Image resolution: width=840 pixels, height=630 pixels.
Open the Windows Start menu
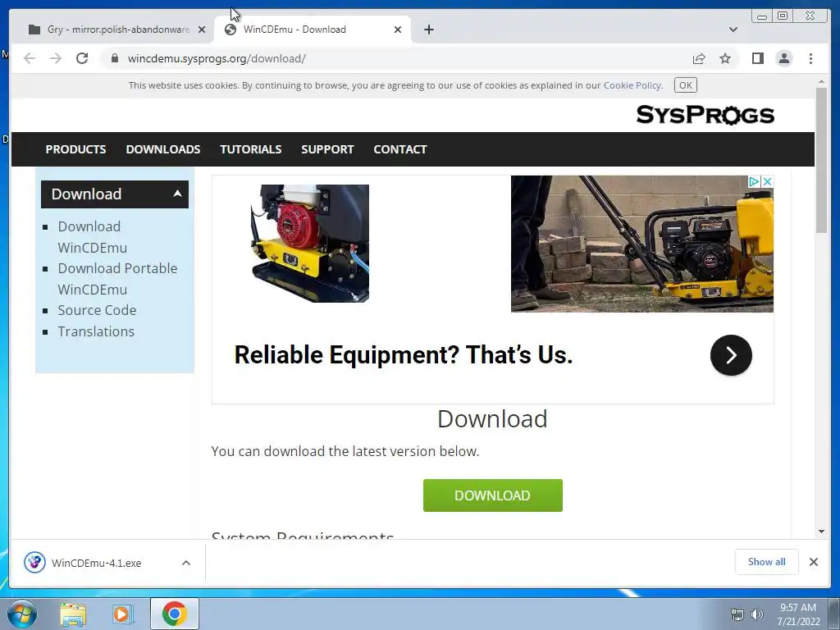[x=21, y=614]
